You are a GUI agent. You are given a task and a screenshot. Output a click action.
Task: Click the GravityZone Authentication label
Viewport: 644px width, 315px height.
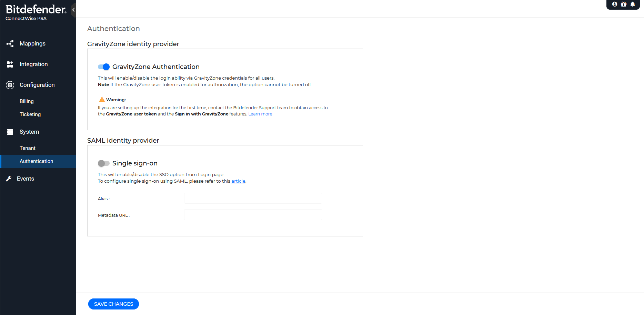pyautogui.click(x=156, y=67)
